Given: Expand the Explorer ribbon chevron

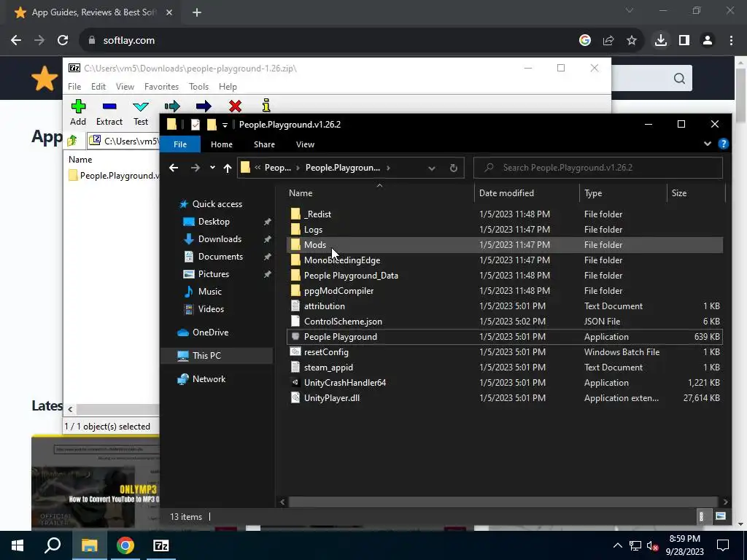Looking at the screenshot, I should [708, 144].
